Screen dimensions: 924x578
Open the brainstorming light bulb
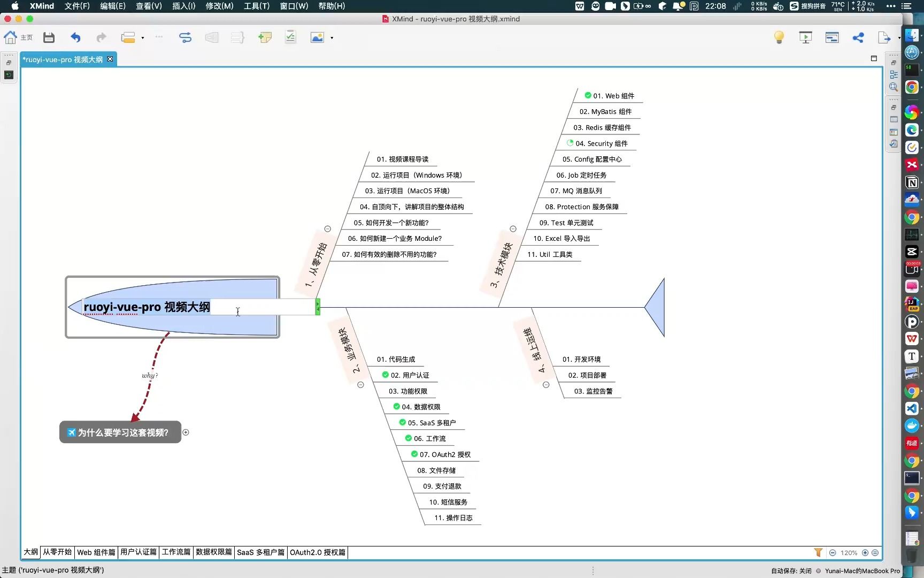point(779,37)
